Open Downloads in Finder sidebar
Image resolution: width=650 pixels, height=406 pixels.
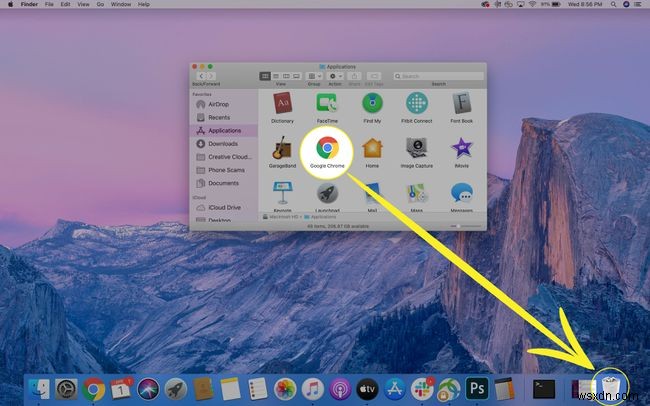click(x=223, y=144)
